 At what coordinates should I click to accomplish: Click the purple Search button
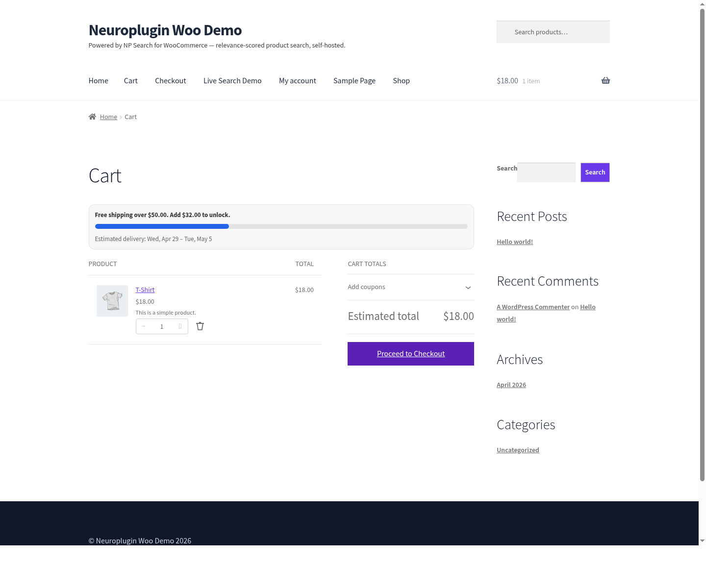coord(595,172)
